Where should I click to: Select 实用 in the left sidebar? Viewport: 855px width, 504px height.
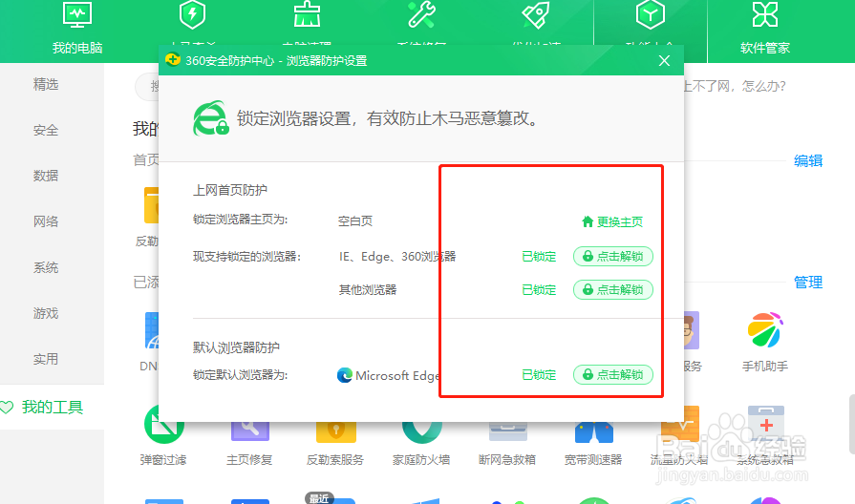click(x=46, y=359)
